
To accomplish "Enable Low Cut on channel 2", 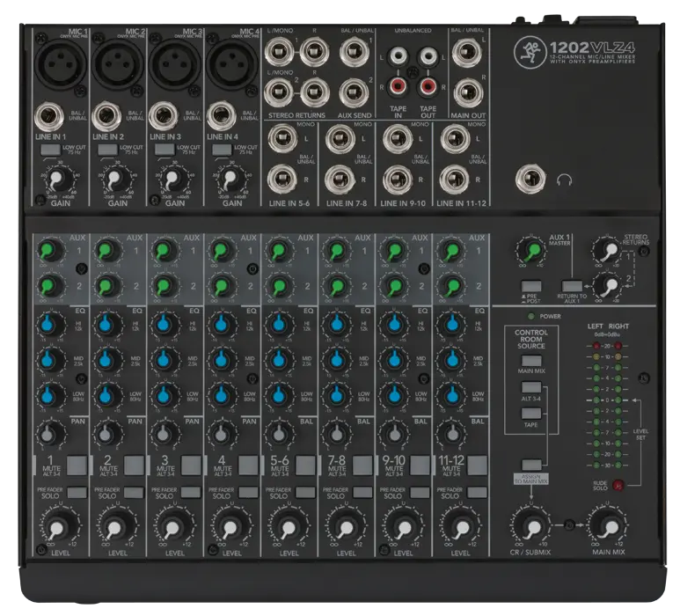I will (106, 150).
